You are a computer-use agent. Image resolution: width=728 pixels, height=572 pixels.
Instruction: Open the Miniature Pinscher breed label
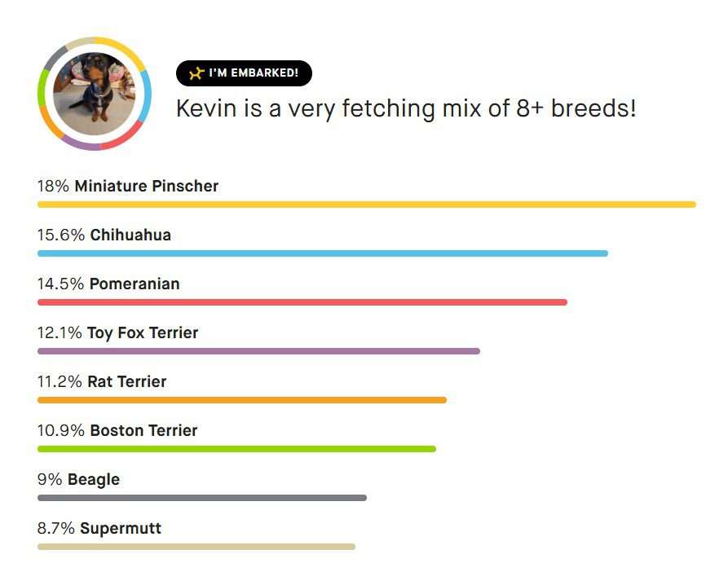[146, 186]
